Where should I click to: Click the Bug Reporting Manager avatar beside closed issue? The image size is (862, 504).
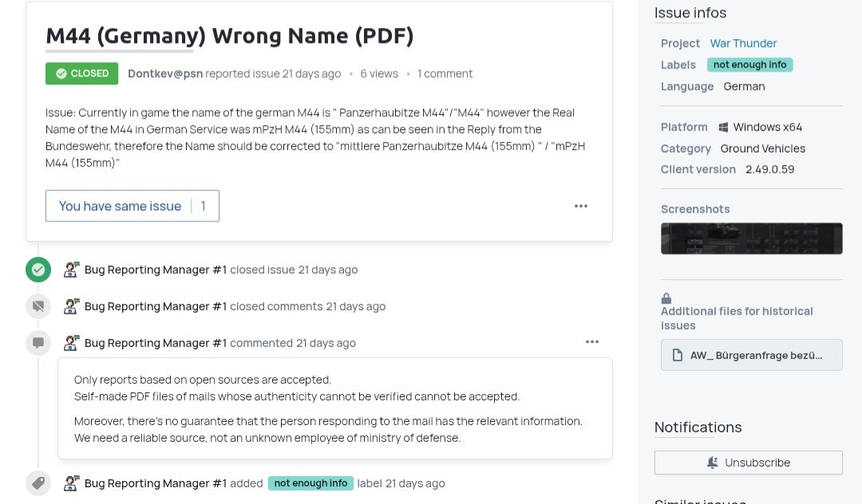(72, 270)
